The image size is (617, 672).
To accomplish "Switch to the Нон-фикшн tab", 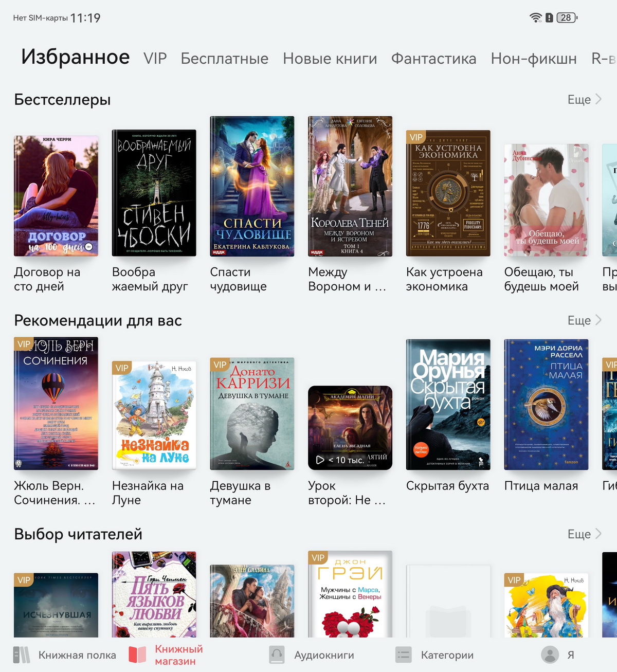I will click(x=534, y=59).
